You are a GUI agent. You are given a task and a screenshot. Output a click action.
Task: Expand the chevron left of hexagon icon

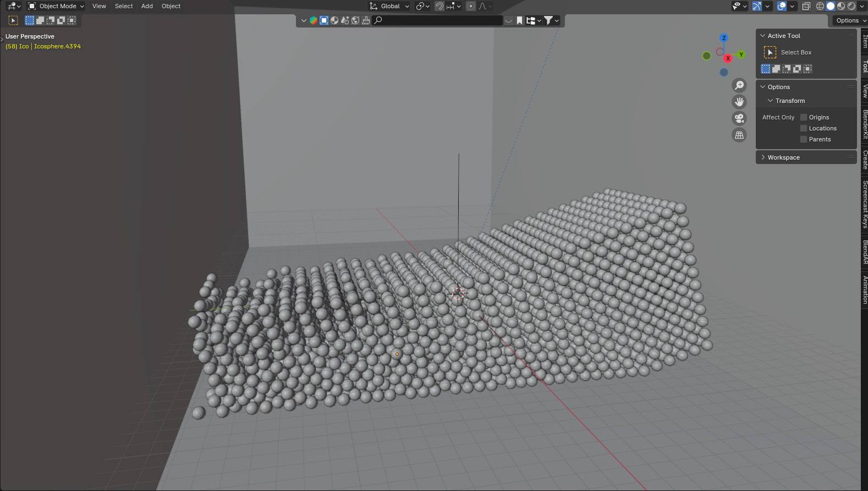click(303, 20)
